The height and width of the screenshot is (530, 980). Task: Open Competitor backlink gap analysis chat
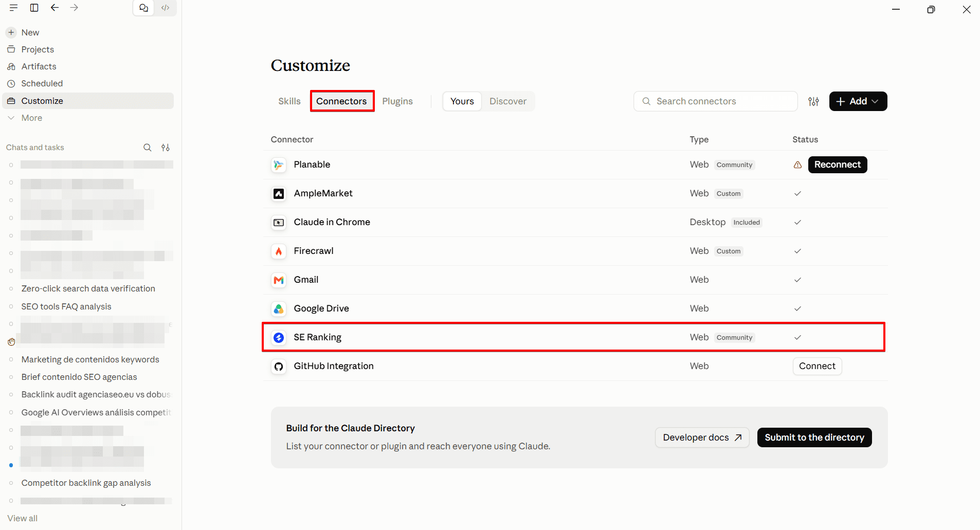(x=86, y=483)
